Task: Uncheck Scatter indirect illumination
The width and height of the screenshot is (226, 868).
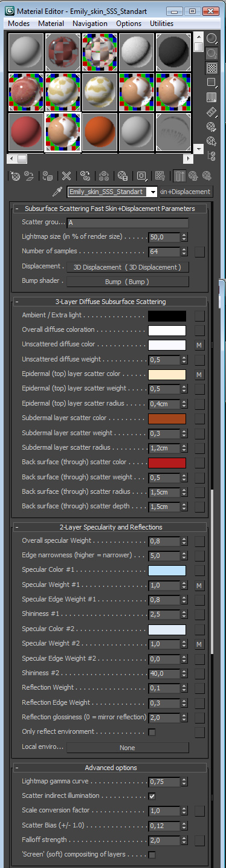Action: pos(152,796)
